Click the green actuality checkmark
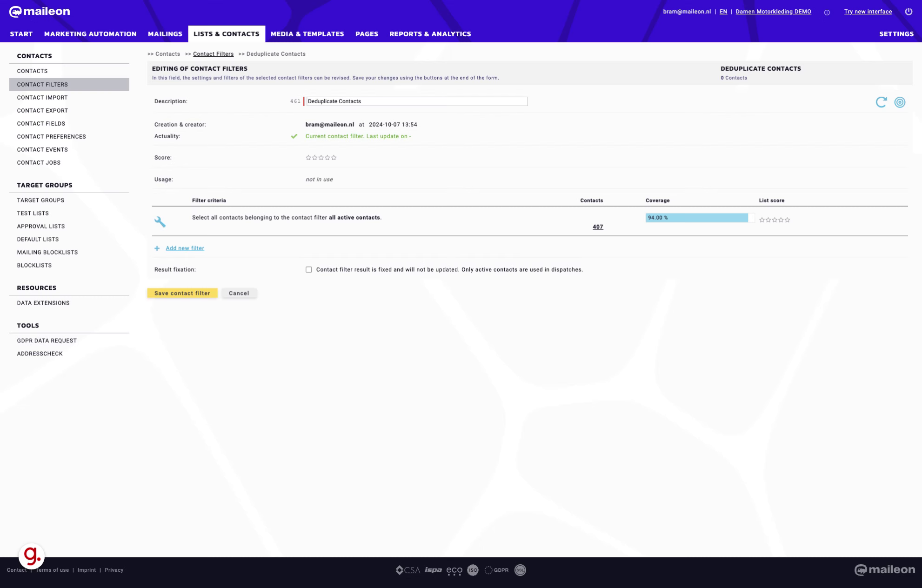922x588 pixels. [x=294, y=136]
